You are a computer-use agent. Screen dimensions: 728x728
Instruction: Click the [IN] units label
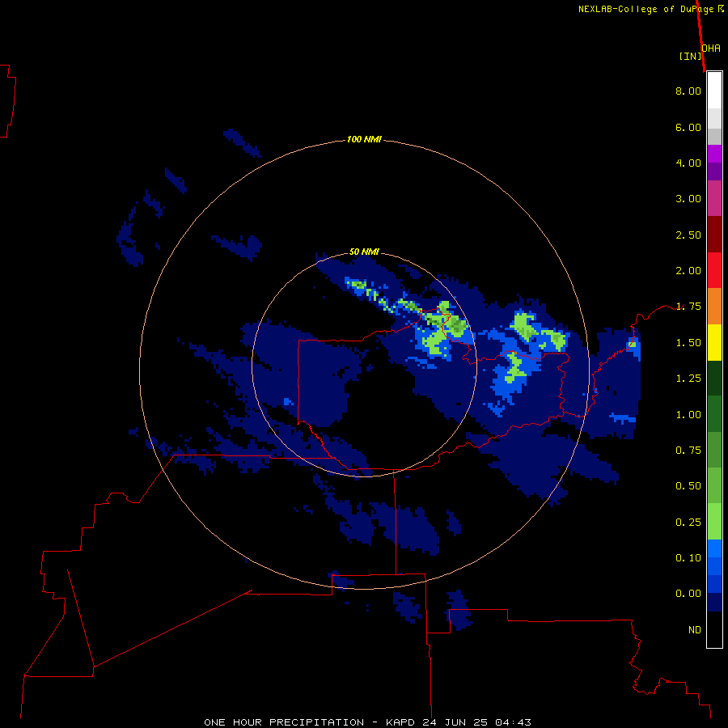pyautogui.click(x=691, y=56)
